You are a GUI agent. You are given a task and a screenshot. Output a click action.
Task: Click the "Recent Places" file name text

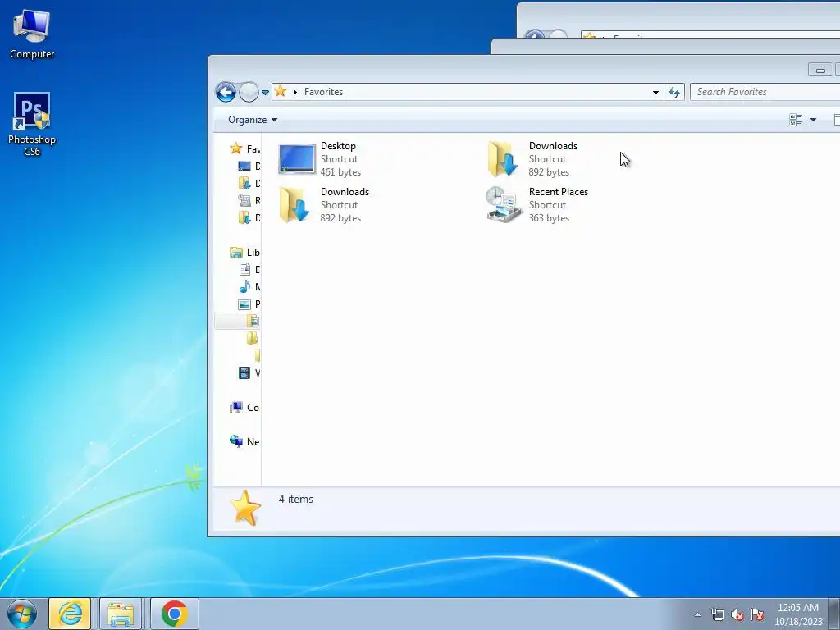pos(558,192)
